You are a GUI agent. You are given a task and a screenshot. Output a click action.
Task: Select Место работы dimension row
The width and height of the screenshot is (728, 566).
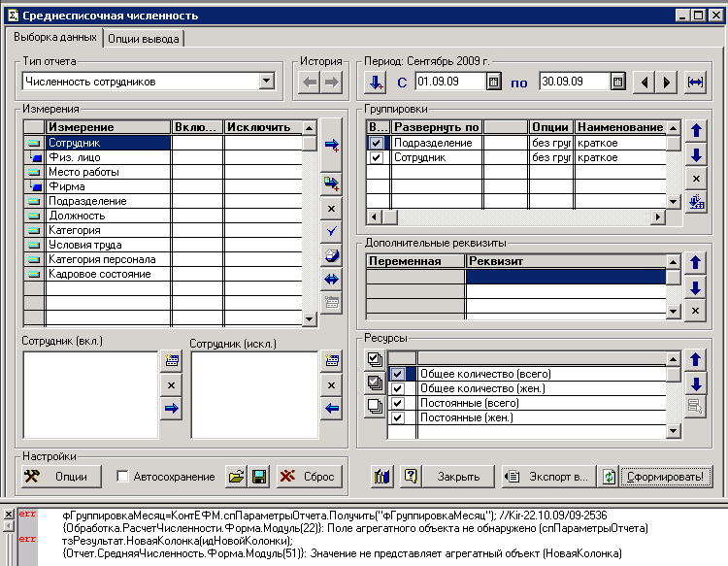point(162,172)
